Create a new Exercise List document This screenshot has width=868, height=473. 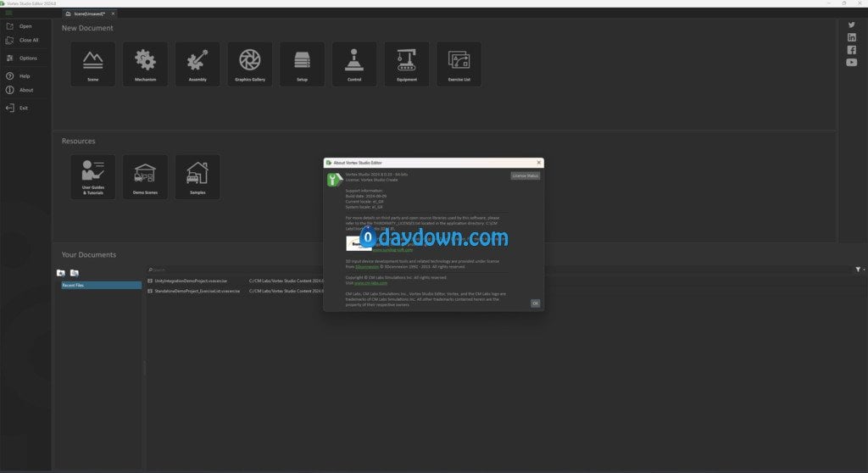click(459, 64)
